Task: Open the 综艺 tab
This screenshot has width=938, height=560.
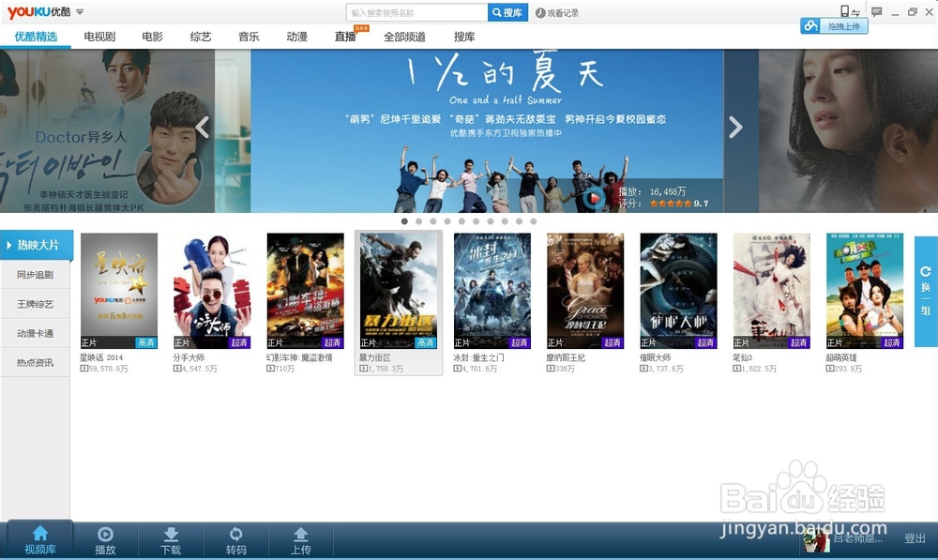Action: coord(201,37)
